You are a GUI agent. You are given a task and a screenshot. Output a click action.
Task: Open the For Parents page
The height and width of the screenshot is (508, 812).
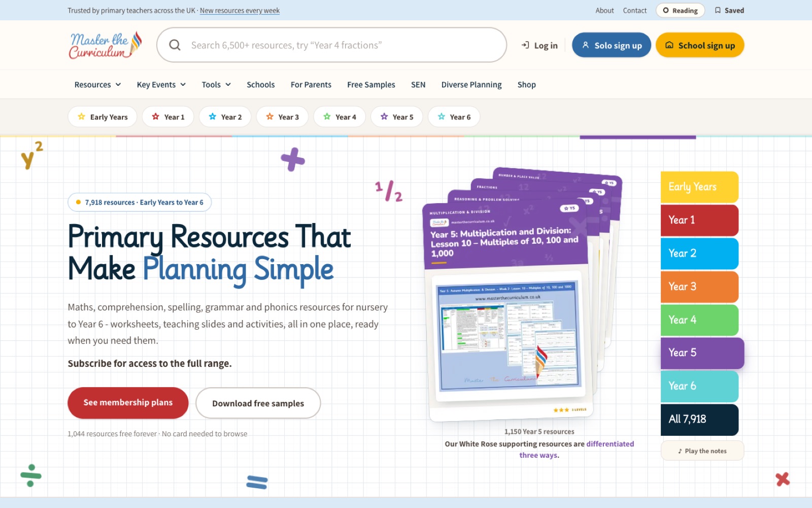click(311, 85)
